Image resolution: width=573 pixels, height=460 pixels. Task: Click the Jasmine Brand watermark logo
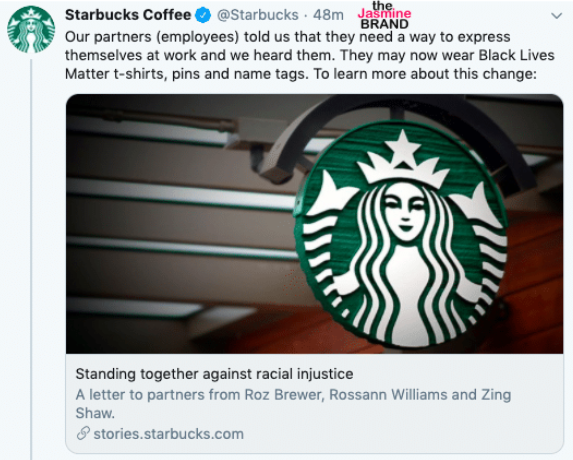point(384,15)
